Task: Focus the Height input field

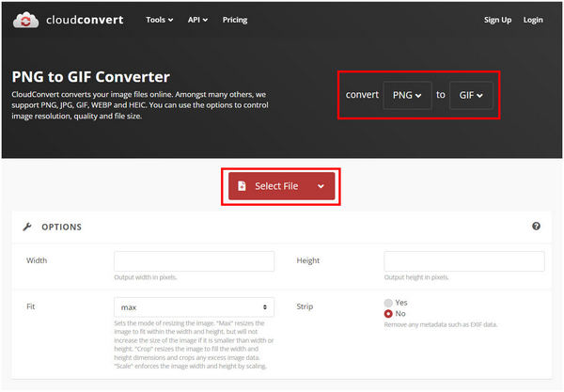Action: 464,261
